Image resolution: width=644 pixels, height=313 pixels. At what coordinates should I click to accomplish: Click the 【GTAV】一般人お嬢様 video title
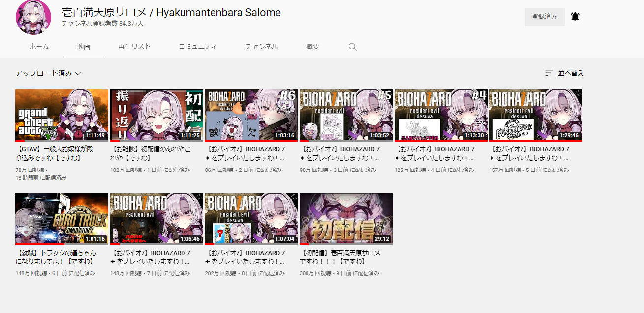pos(54,153)
